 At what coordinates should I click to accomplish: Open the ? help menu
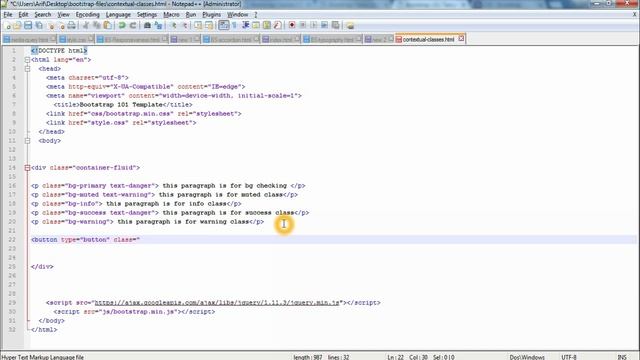[256, 14]
